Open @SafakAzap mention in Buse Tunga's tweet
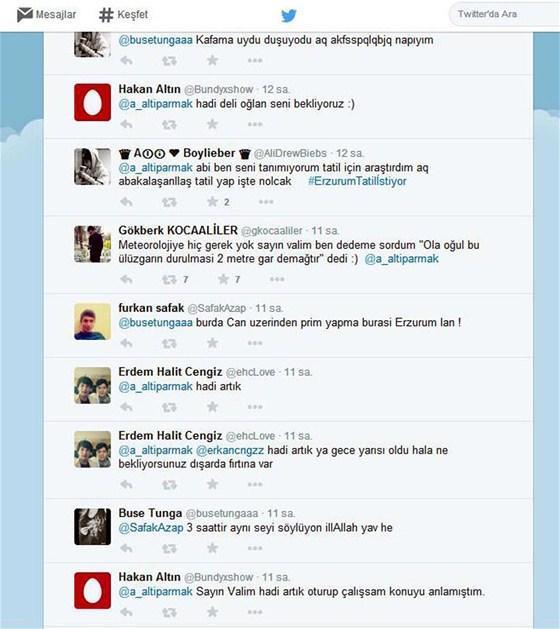The image size is (560, 629). pyautogui.click(x=151, y=528)
